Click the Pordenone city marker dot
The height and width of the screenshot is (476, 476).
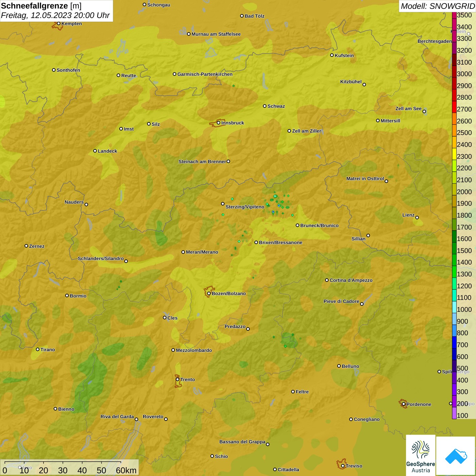pos(404,404)
